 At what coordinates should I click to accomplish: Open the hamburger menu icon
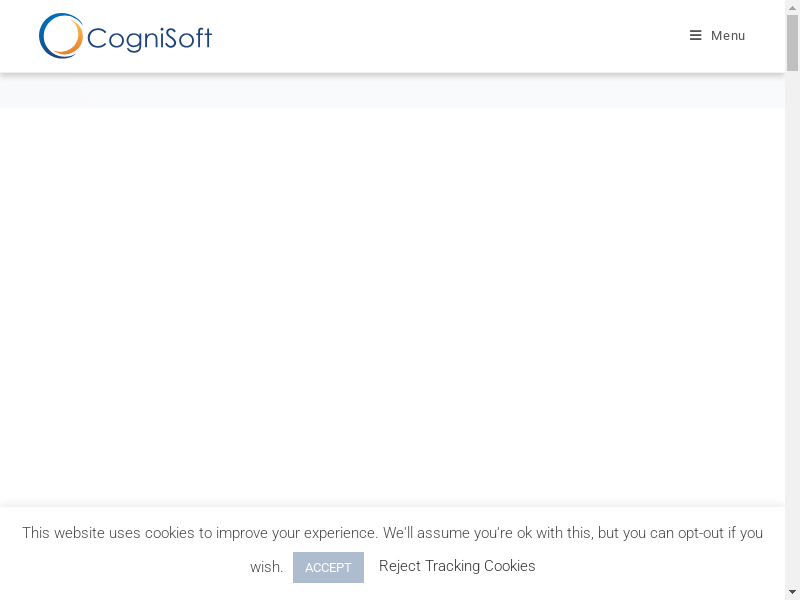coord(696,36)
